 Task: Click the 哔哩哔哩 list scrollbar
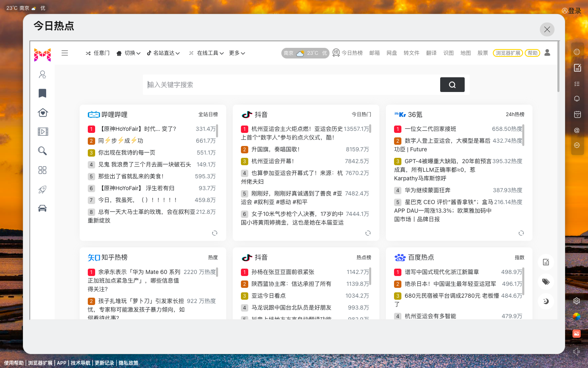point(217,131)
